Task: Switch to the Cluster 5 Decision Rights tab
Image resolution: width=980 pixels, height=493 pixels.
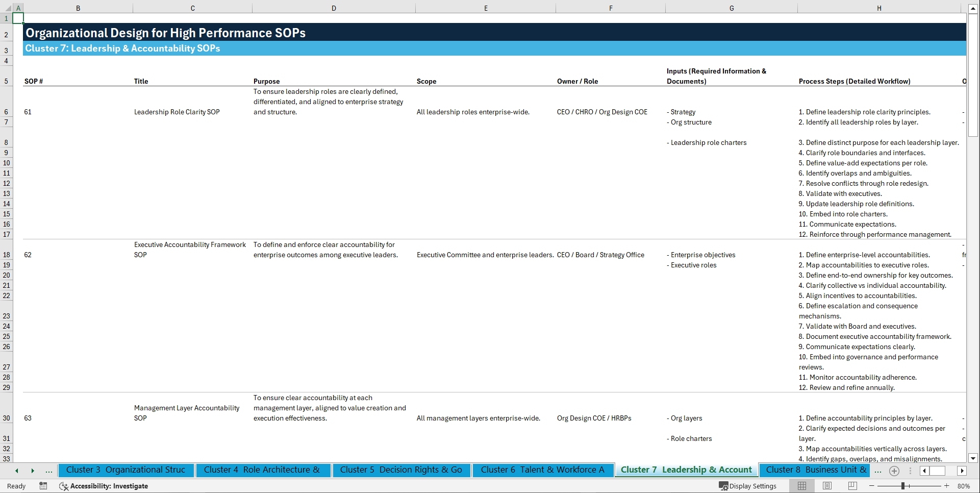Action: pos(401,470)
